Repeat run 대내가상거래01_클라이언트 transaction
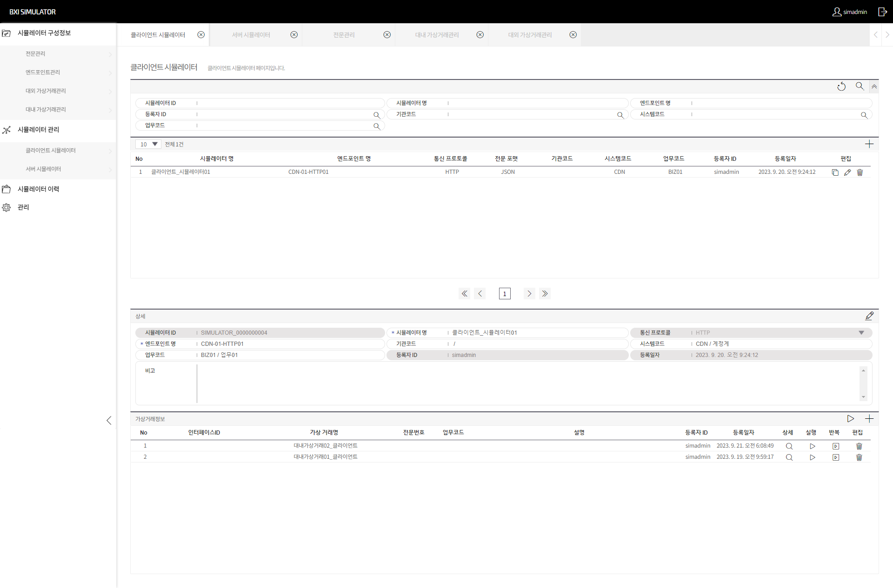Screen dimensions: 893x588 click(836, 457)
